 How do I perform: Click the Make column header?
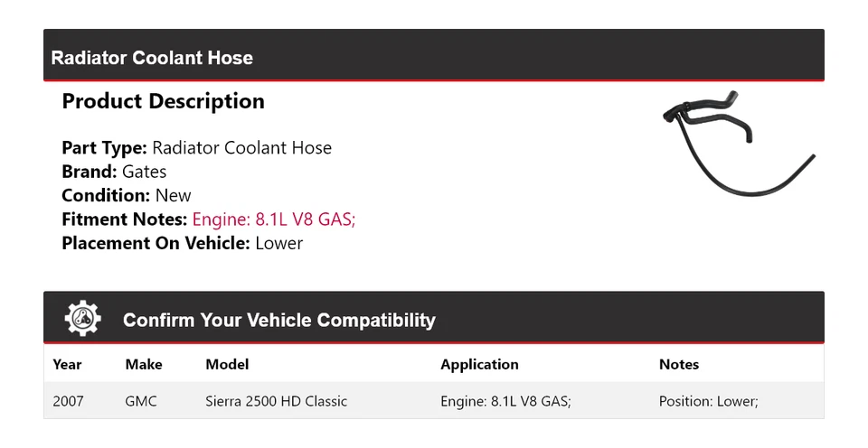pos(144,365)
